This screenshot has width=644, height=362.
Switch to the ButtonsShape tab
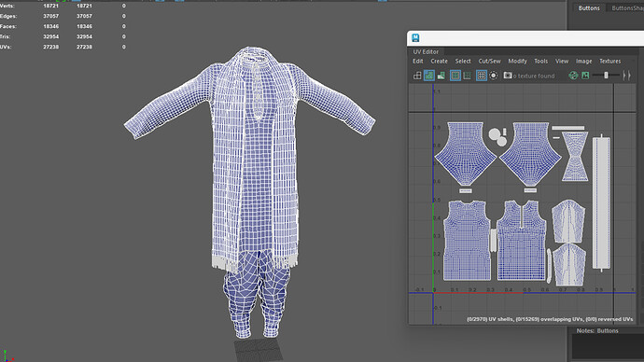[x=627, y=8]
